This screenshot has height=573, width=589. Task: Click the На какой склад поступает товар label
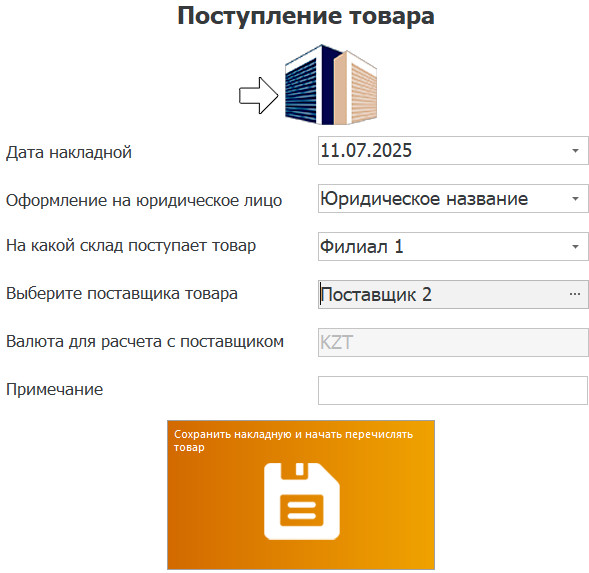tap(131, 246)
